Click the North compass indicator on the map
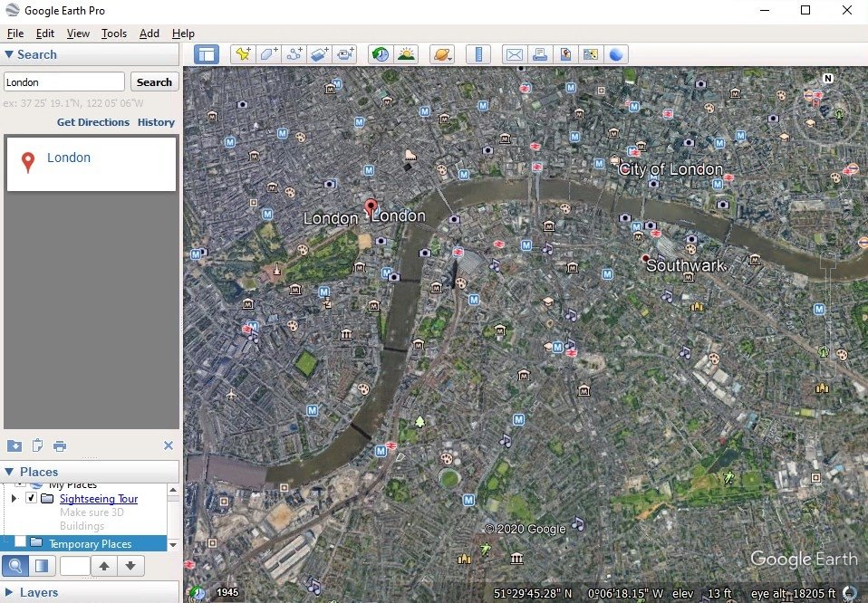Viewport: 868px width, 603px height. [x=828, y=78]
